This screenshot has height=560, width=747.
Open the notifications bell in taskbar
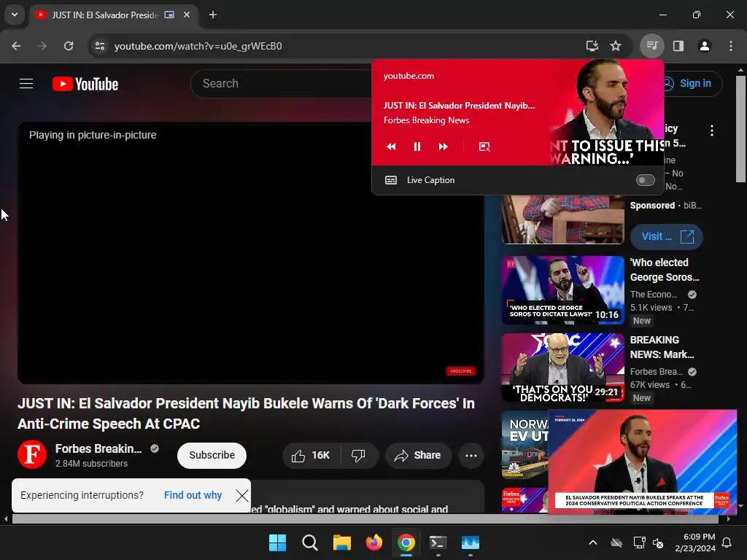pyautogui.click(x=727, y=542)
